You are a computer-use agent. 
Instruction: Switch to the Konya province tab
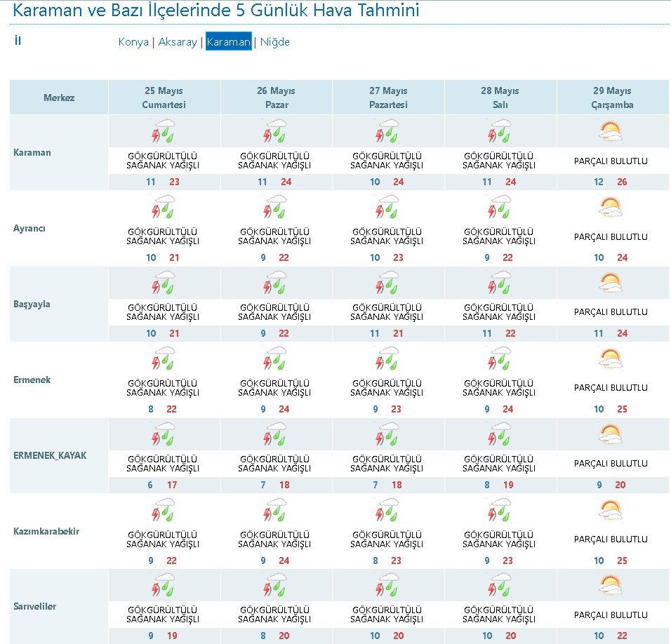pos(133,42)
